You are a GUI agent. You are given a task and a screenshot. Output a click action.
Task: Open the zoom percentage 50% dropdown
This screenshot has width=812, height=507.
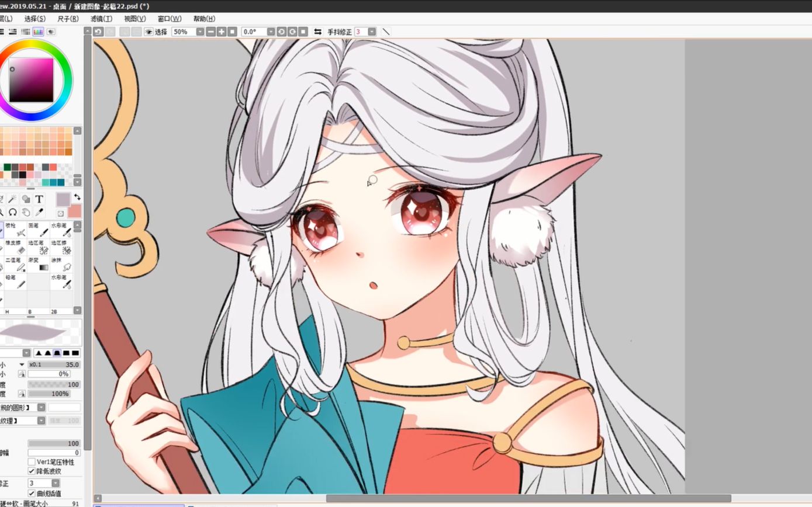click(200, 32)
